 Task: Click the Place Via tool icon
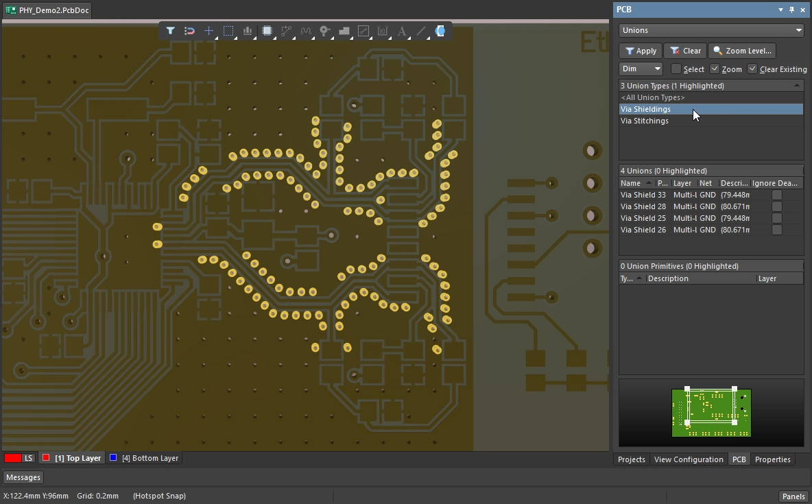(325, 31)
